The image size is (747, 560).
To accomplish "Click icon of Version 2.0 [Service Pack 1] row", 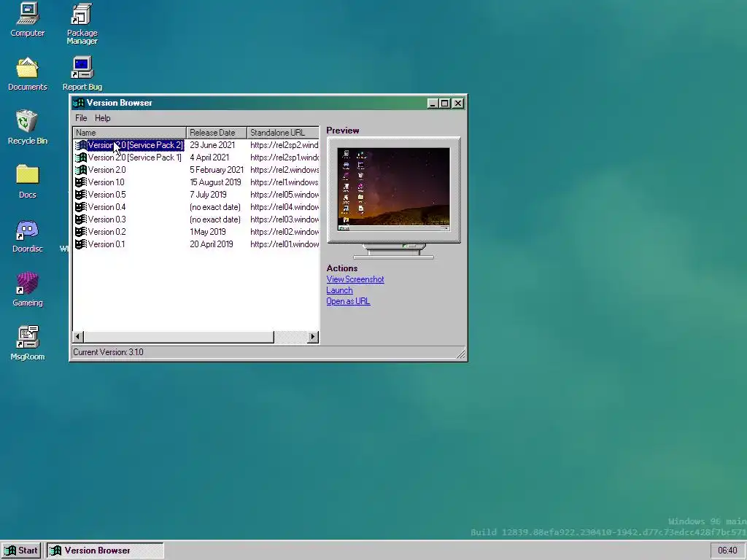I will tap(81, 157).
